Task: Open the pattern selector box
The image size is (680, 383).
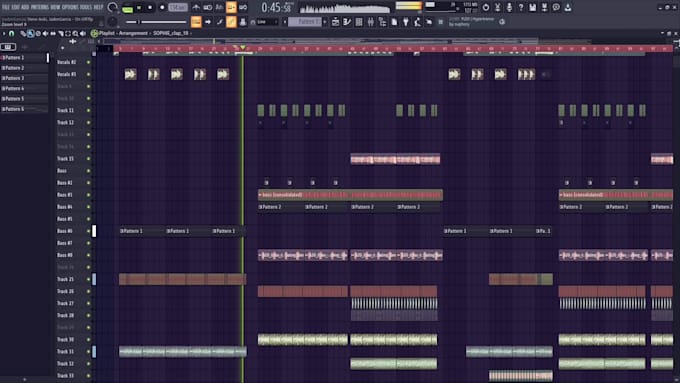Action: tap(305, 22)
